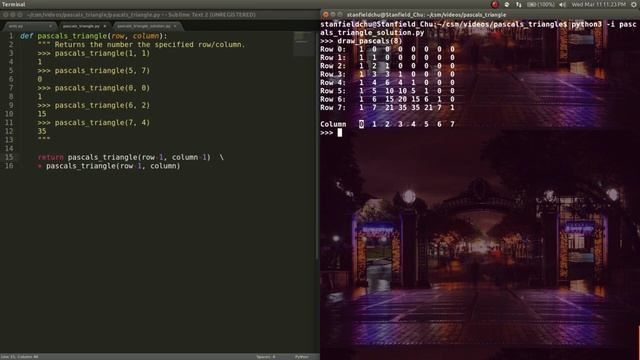The height and width of the screenshot is (360, 640).
Task: Open the network indicator in top panel
Action: tap(518, 4)
